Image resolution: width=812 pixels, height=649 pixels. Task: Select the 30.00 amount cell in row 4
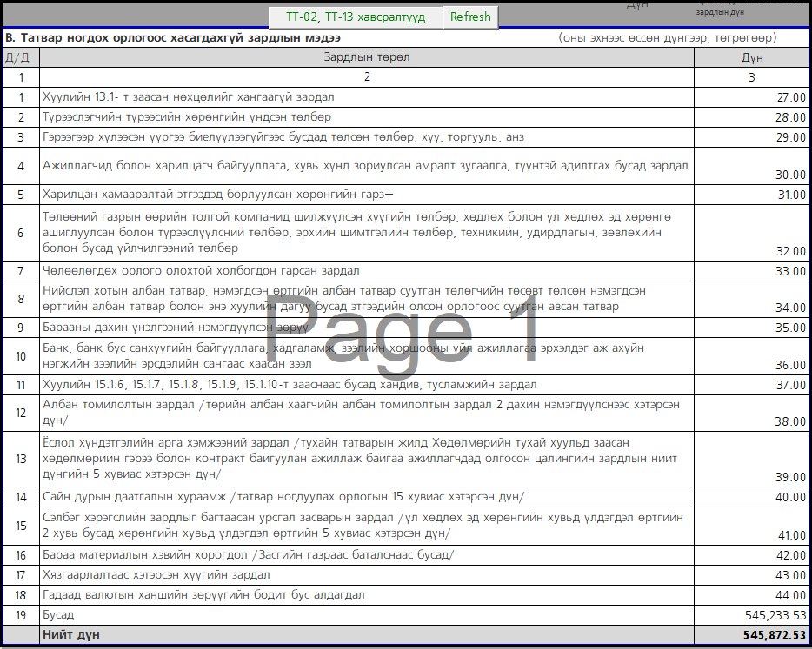click(x=751, y=166)
